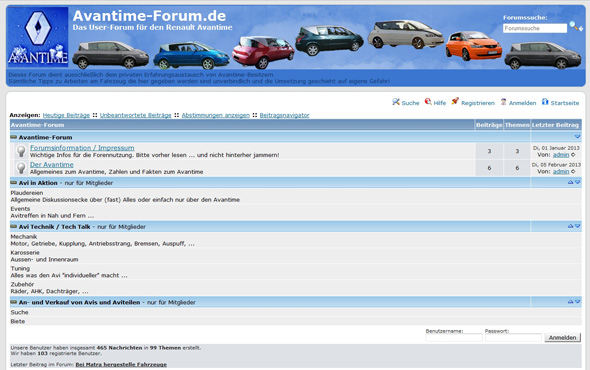Image resolution: width=590 pixels, height=370 pixels.
Task: Click up arrow in Avi Technik / Tech Talk bar
Action: pyautogui.click(x=570, y=226)
